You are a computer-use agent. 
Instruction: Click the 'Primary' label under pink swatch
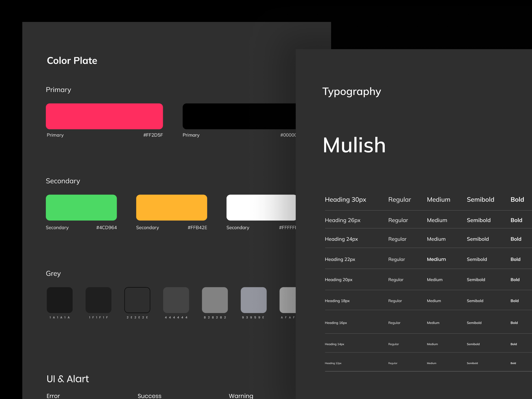55,135
